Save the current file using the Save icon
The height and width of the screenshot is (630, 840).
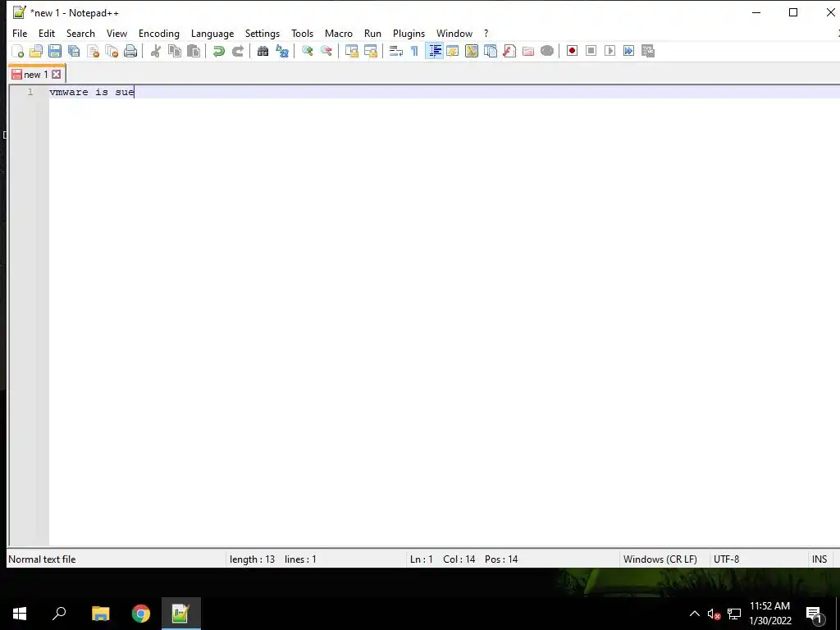tap(55, 51)
